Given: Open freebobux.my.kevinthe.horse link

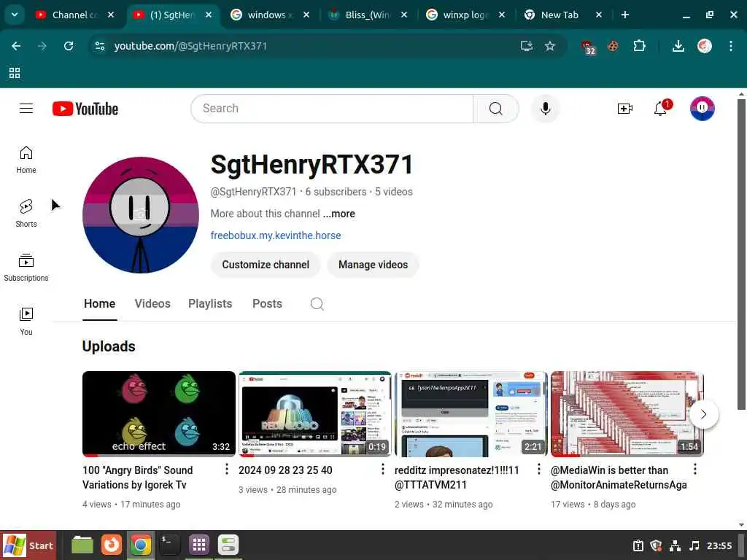Looking at the screenshot, I should tap(276, 236).
